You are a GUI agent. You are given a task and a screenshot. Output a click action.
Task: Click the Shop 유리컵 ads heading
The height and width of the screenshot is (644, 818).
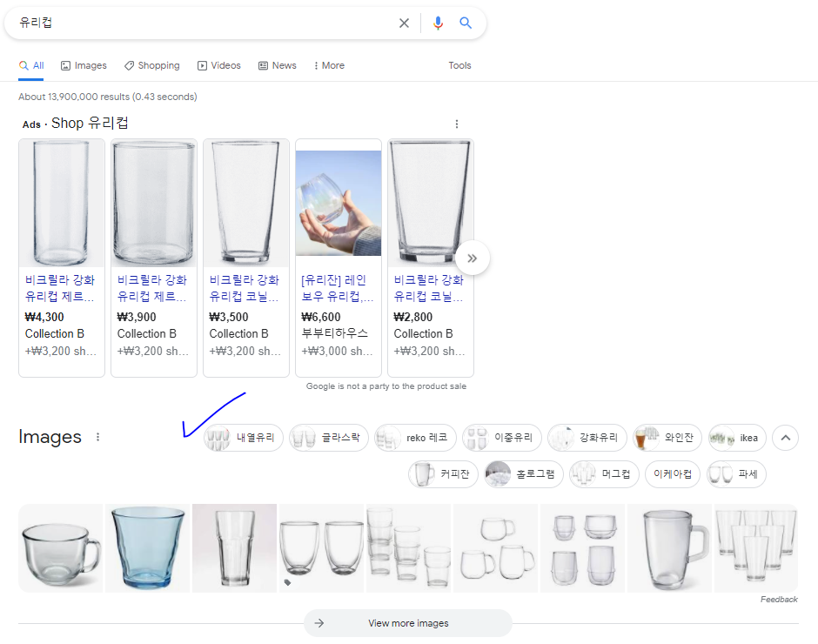90,124
